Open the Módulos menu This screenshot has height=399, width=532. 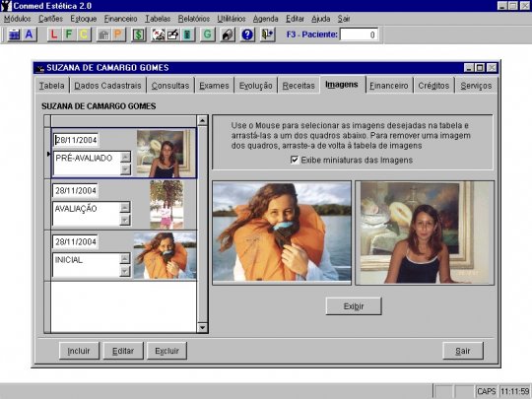(x=18, y=19)
